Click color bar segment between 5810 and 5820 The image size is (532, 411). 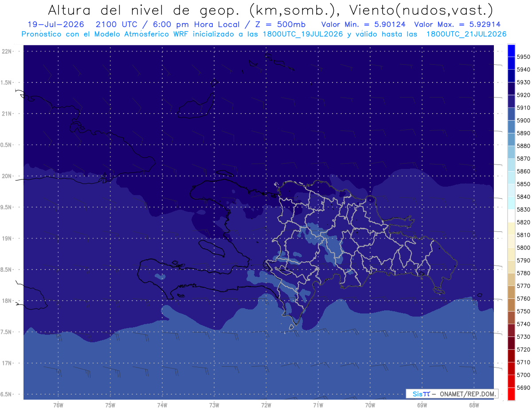click(511, 228)
